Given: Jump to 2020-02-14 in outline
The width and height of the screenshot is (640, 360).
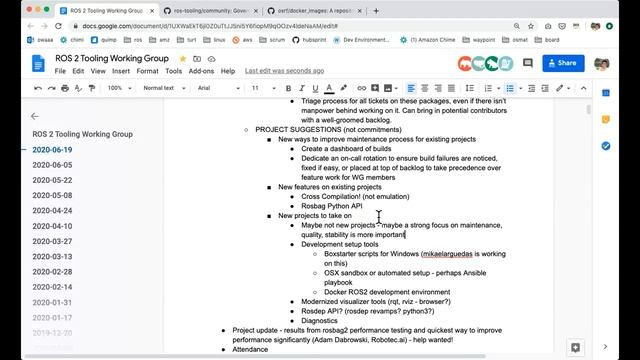Looking at the screenshot, I should point(52,287).
